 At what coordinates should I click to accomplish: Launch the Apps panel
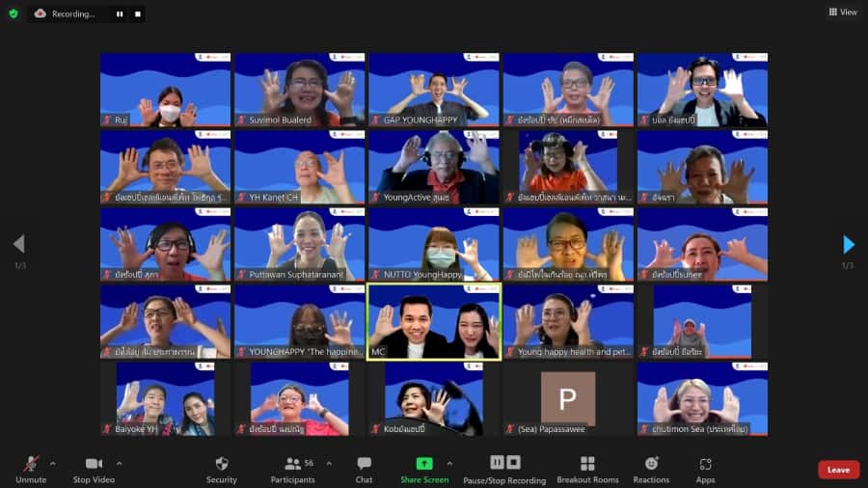(x=705, y=469)
